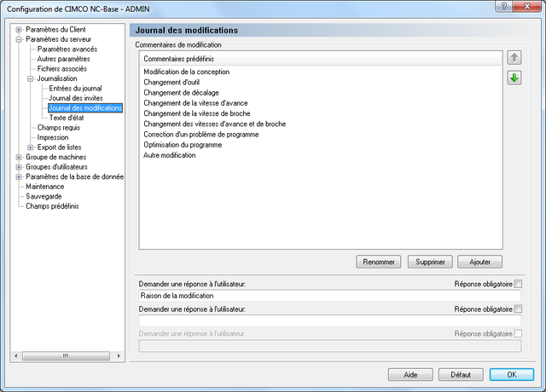Screen dimensions: 546x392
Task: Open Champs prédéfinis page
Action: (52, 206)
